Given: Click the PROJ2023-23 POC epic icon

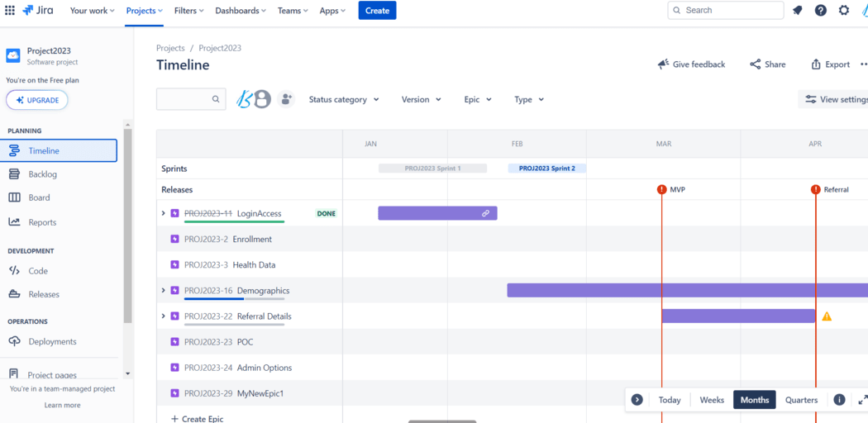Looking at the screenshot, I should 175,342.
